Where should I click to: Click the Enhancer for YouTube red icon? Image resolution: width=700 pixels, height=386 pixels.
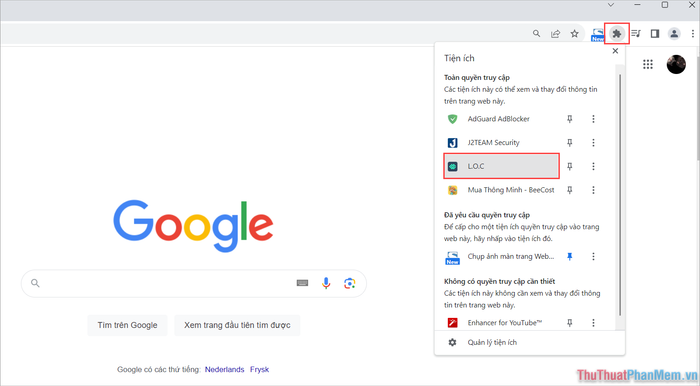tap(452, 323)
